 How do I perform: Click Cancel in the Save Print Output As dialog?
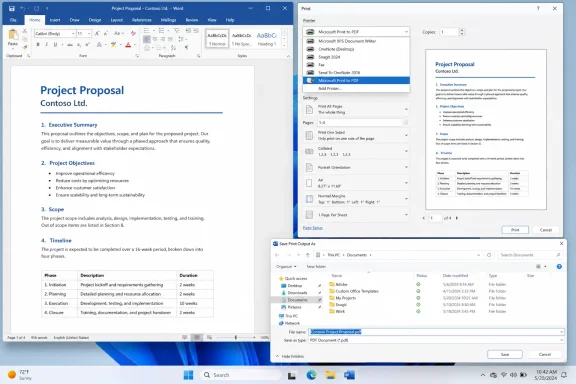coord(545,354)
